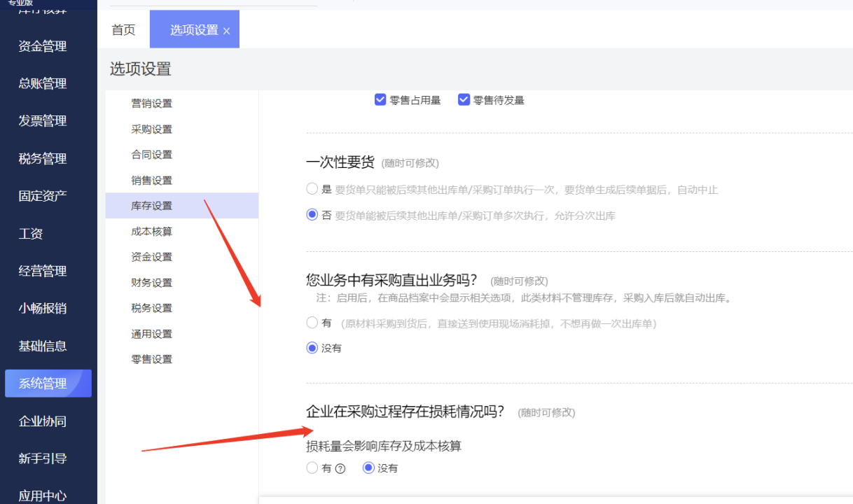The height and width of the screenshot is (504, 853).
Task: Go to 应用中心 in the sidebar
Action: [43, 496]
